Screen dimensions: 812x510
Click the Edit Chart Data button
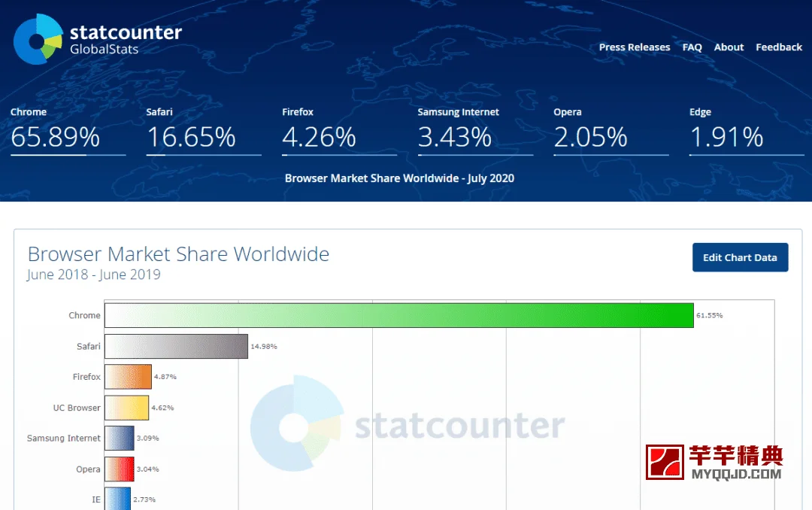click(x=740, y=257)
